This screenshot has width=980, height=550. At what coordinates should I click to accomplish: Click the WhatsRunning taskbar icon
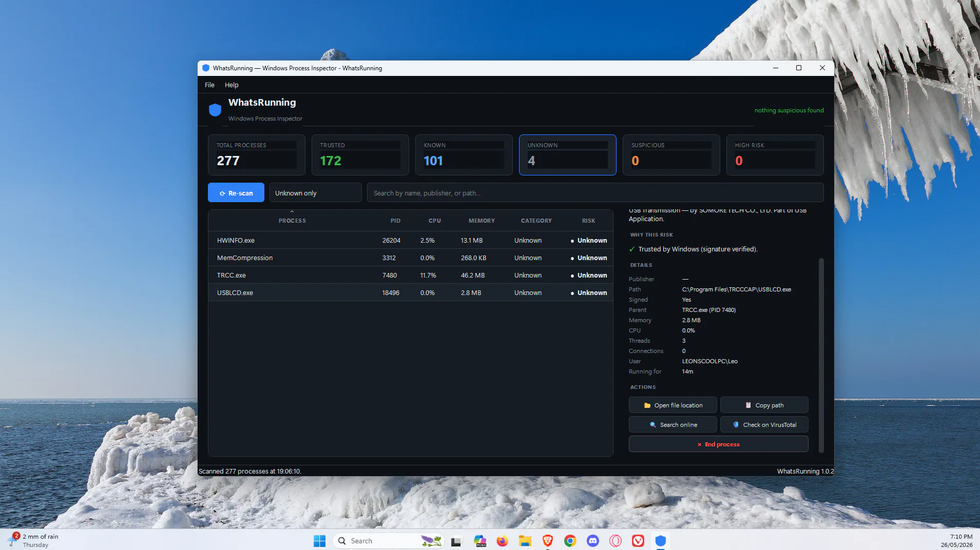(x=661, y=541)
